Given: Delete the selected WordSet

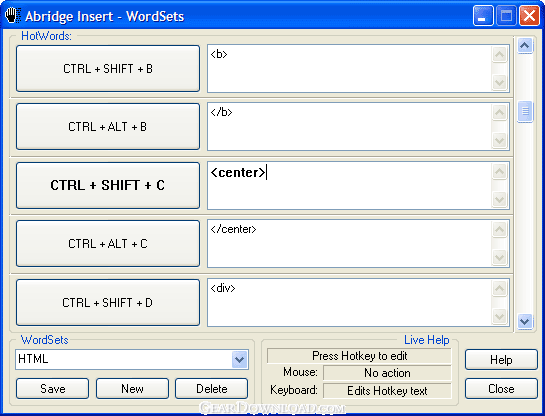Looking at the screenshot, I should [x=212, y=389].
